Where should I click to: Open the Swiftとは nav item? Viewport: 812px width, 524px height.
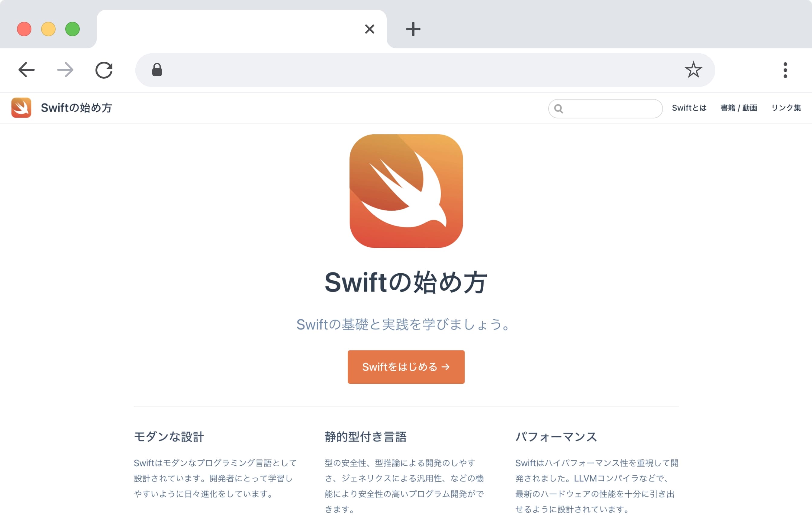pos(689,108)
